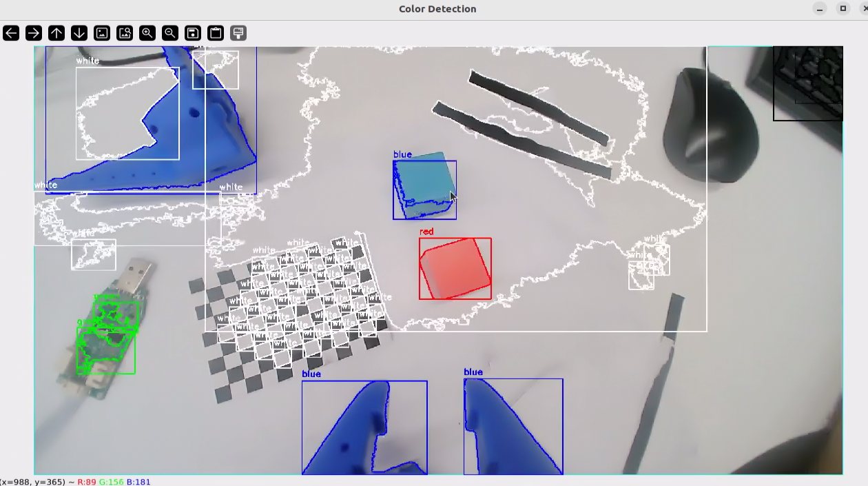This screenshot has width=868, height=486.
Task: Fit image to window using magnifier-picture icon
Action: (x=125, y=33)
